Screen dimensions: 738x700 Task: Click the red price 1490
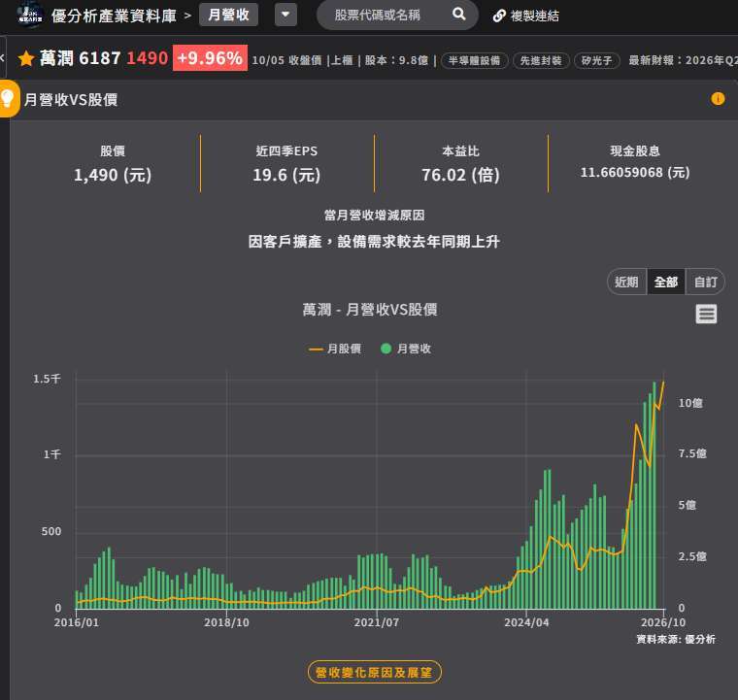[147, 58]
